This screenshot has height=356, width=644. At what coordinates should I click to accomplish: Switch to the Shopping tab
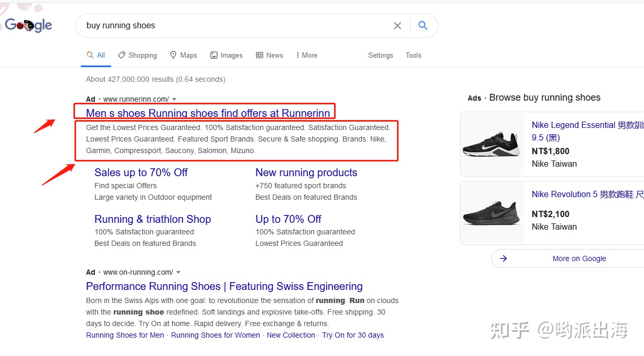[137, 55]
